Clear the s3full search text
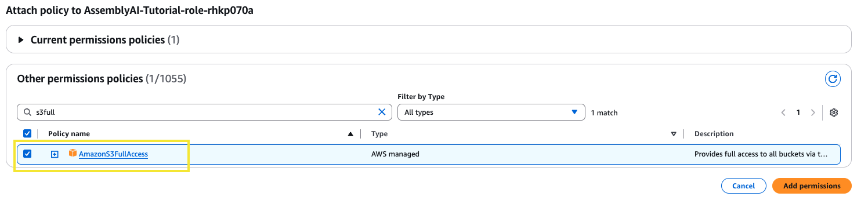 pyautogui.click(x=382, y=112)
